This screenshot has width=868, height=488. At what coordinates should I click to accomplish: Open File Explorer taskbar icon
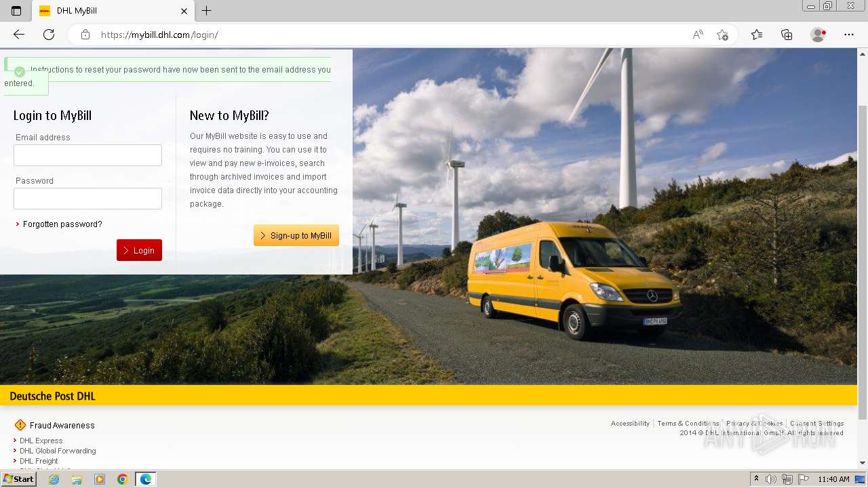coord(77,479)
